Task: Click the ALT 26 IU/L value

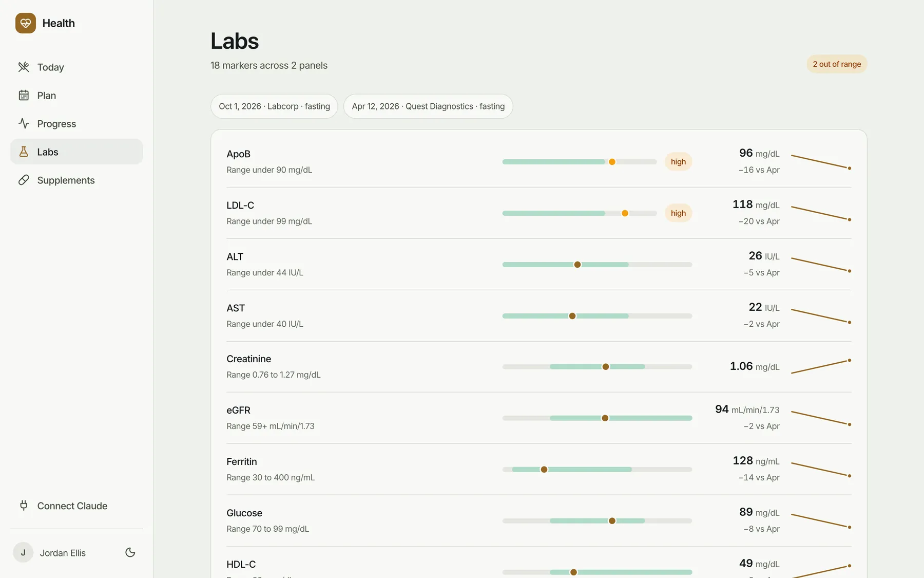Action: coord(764,256)
